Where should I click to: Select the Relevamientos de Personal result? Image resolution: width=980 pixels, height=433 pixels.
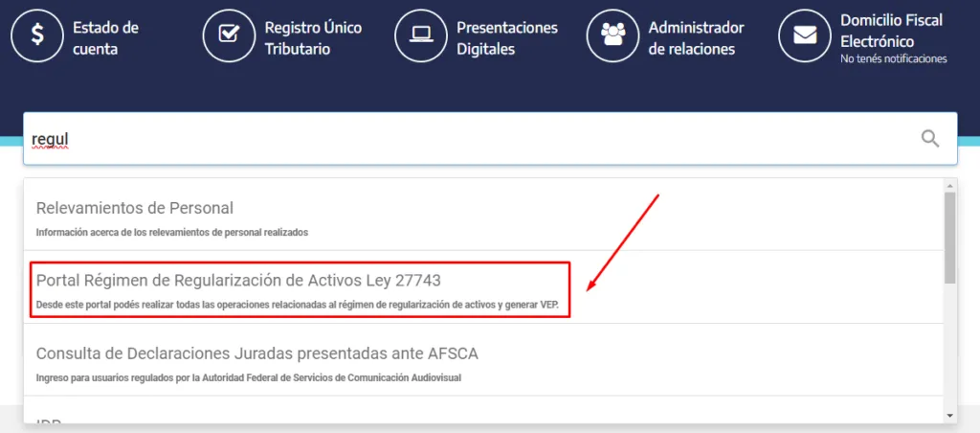tap(483, 215)
